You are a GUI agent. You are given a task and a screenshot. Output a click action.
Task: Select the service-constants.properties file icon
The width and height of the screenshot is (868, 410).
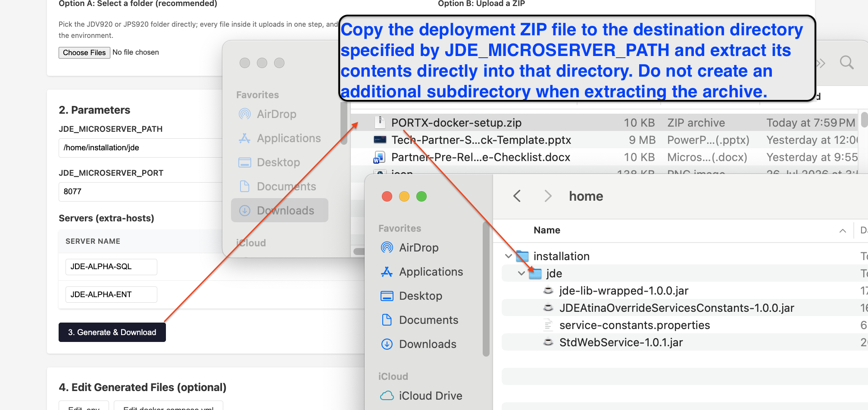click(548, 325)
